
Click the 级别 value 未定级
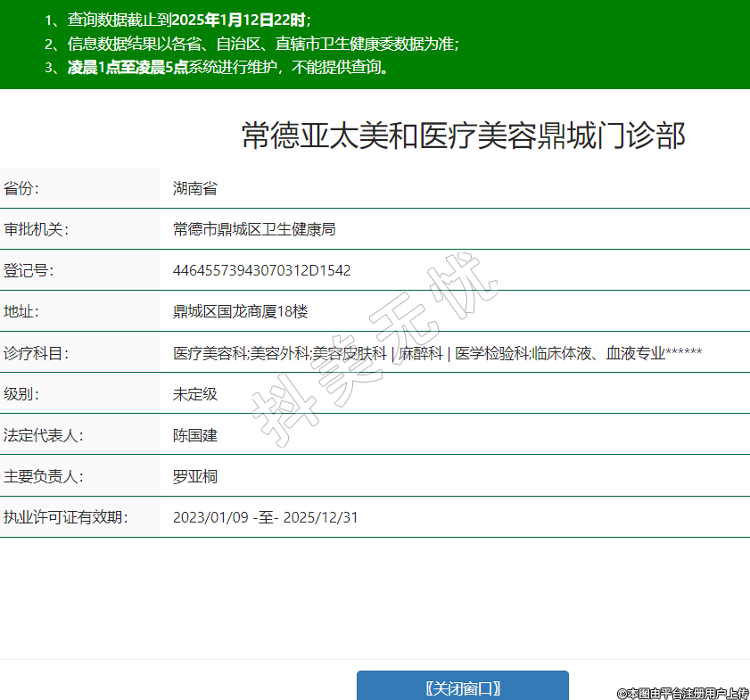194,394
